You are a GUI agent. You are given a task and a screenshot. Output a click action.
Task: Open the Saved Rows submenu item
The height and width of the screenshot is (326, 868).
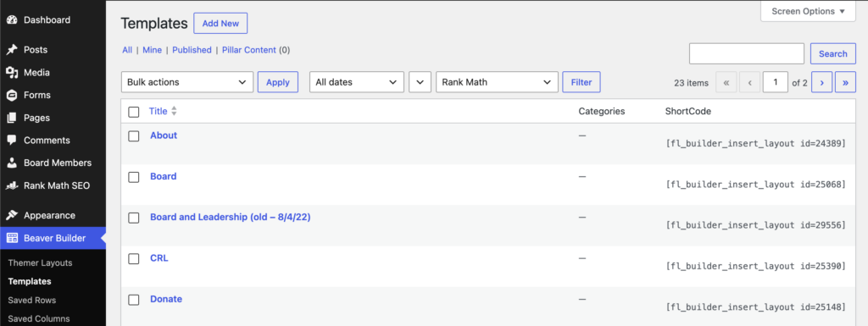31,300
